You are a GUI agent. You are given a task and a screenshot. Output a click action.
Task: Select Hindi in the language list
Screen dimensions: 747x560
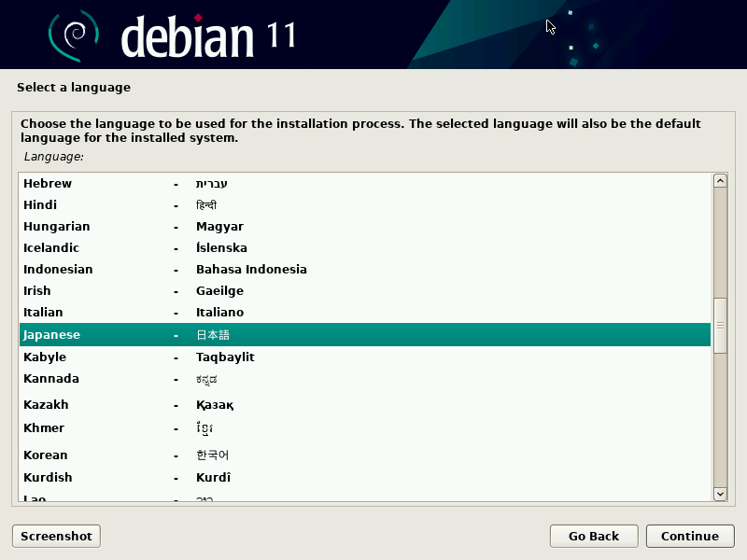click(365, 205)
